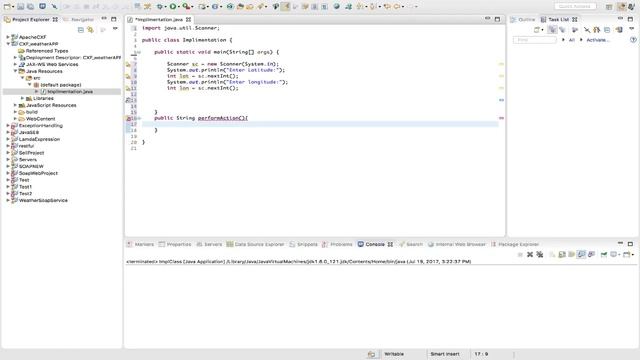Collapse the CXF_weatherAPP project
This screenshot has width=640, height=360.
coord(8,44)
